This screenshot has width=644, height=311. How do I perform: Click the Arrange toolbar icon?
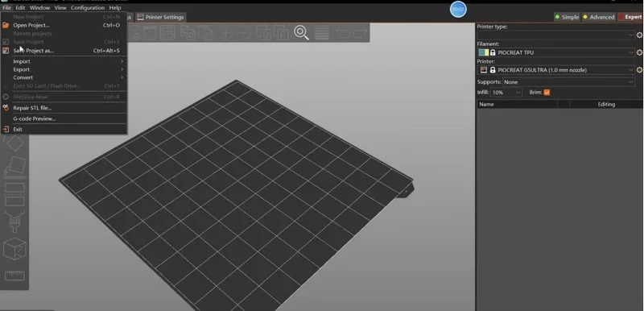[x=167, y=33]
